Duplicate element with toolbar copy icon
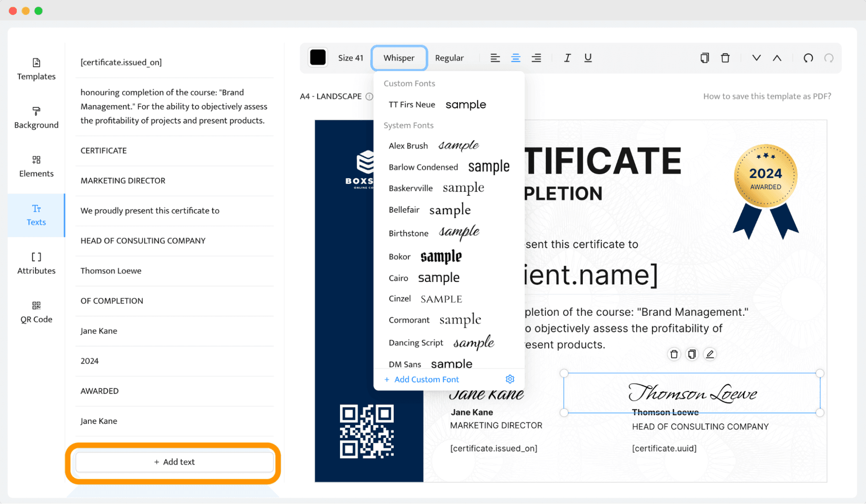The width and height of the screenshot is (866, 504). point(705,58)
